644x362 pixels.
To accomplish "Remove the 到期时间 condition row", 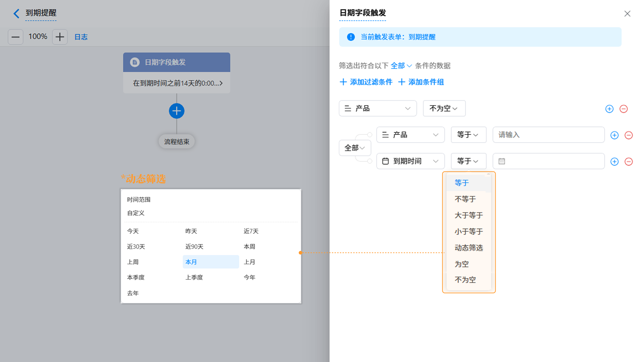I will [629, 162].
